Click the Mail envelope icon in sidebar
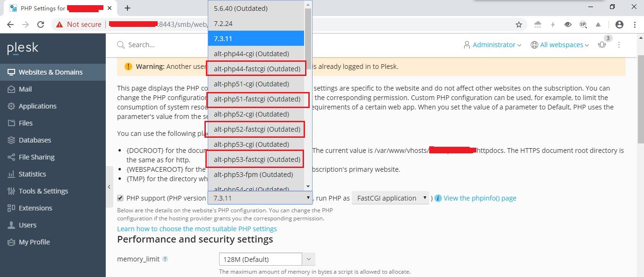This screenshot has height=277, width=644. [11, 89]
